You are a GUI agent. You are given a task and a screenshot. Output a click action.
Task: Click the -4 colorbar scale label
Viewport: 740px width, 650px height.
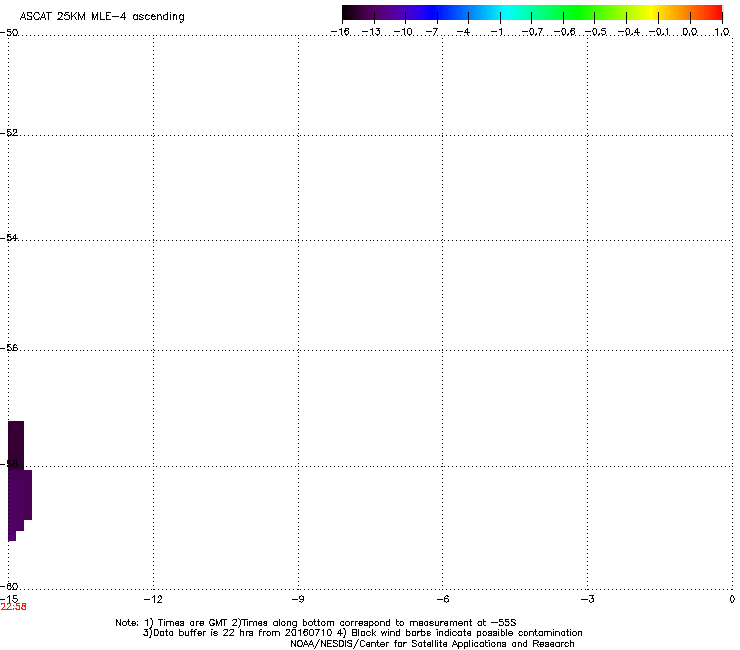464,32
